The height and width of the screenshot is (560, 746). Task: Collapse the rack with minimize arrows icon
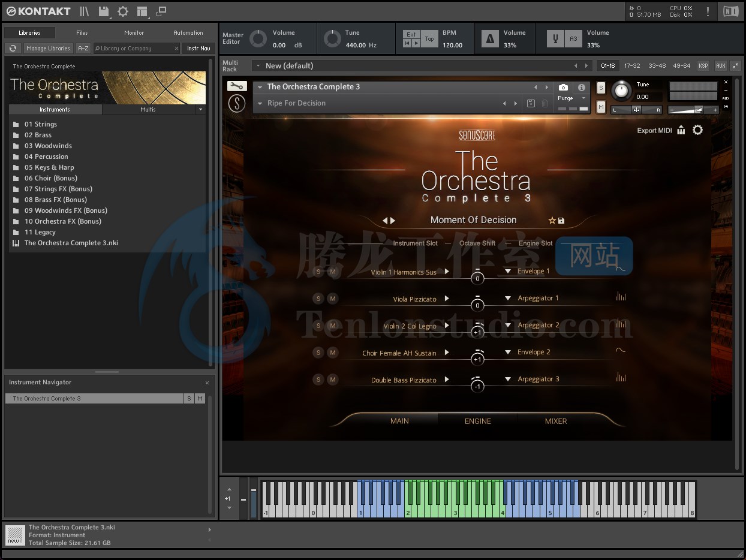[735, 65]
